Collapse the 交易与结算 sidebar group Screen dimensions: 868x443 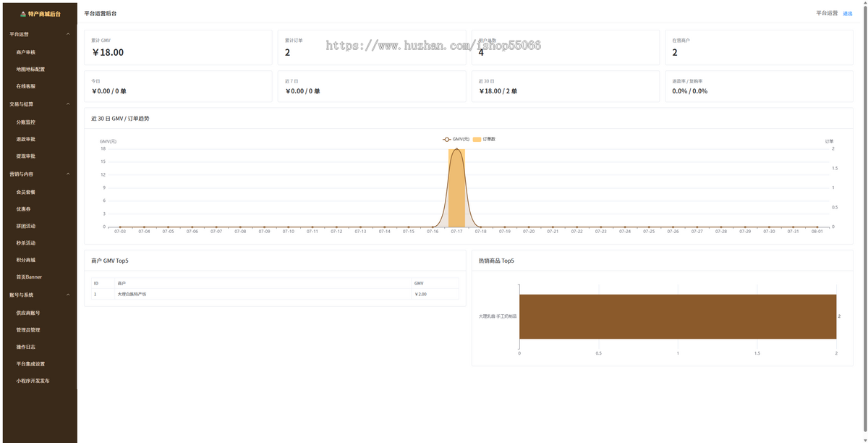click(40, 104)
